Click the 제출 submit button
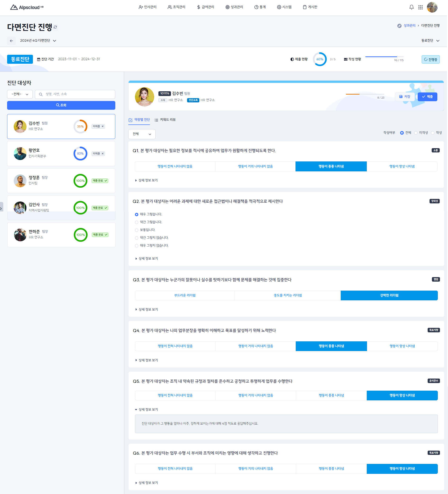The width and height of the screenshot is (448, 494). tap(428, 97)
